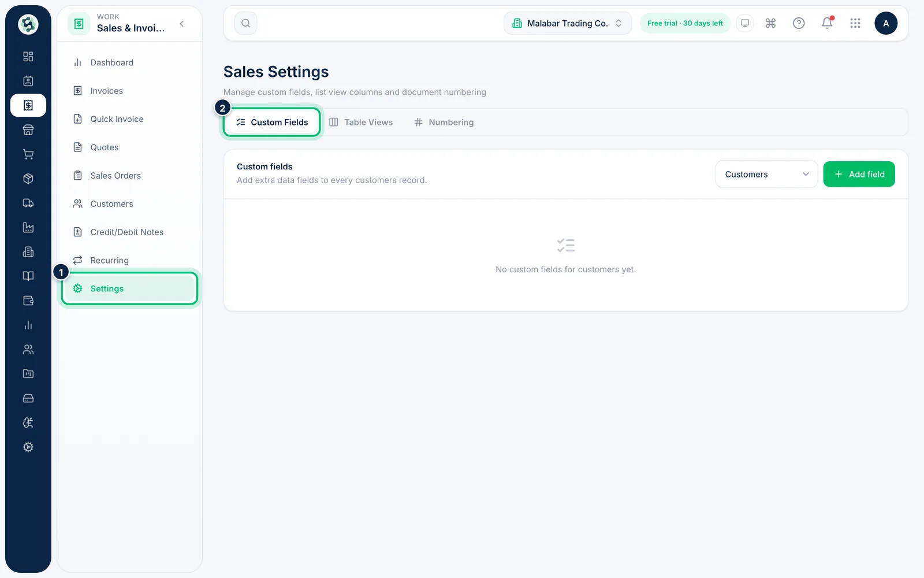
Task: Click the Add field button
Action: pyautogui.click(x=859, y=174)
